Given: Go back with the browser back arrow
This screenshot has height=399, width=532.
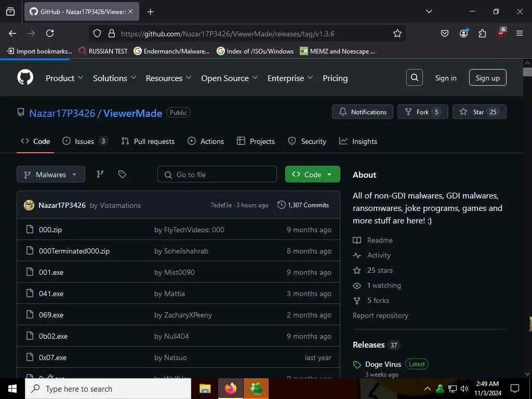Looking at the screenshot, I should click(x=12, y=33).
